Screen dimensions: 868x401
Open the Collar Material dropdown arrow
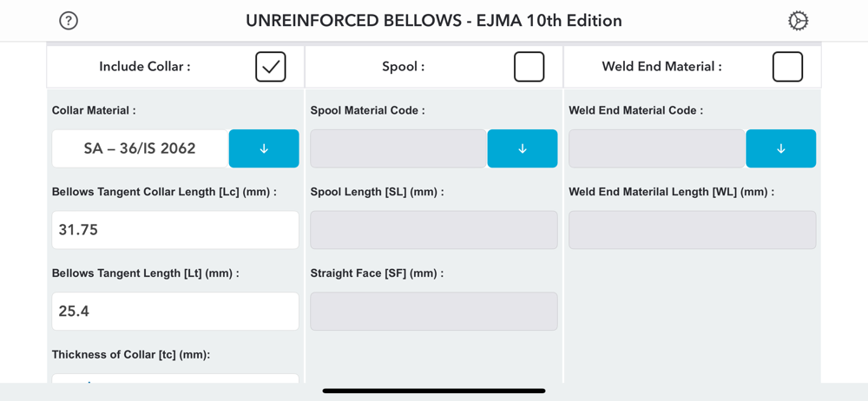[x=264, y=148]
